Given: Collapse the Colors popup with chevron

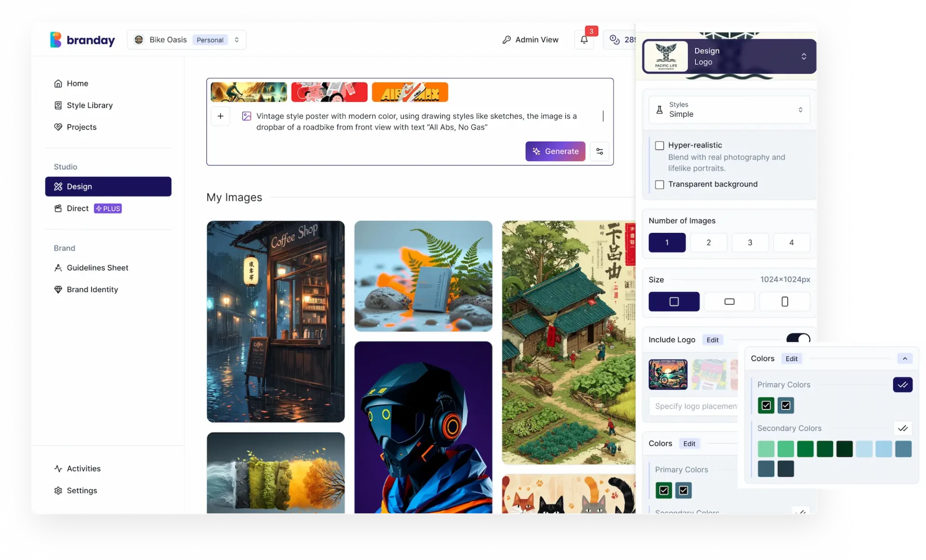Looking at the screenshot, I should click(x=905, y=359).
